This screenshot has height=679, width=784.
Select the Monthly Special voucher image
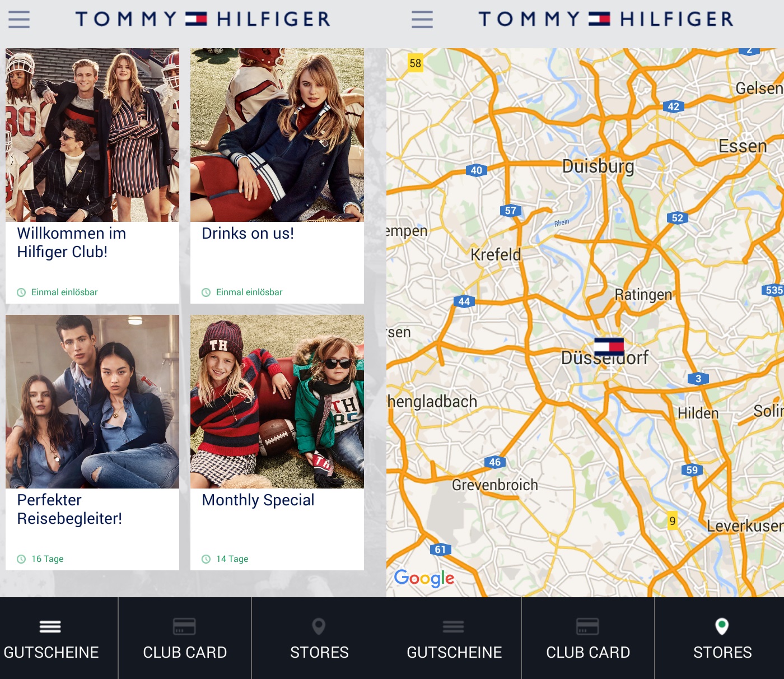(x=277, y=402)
